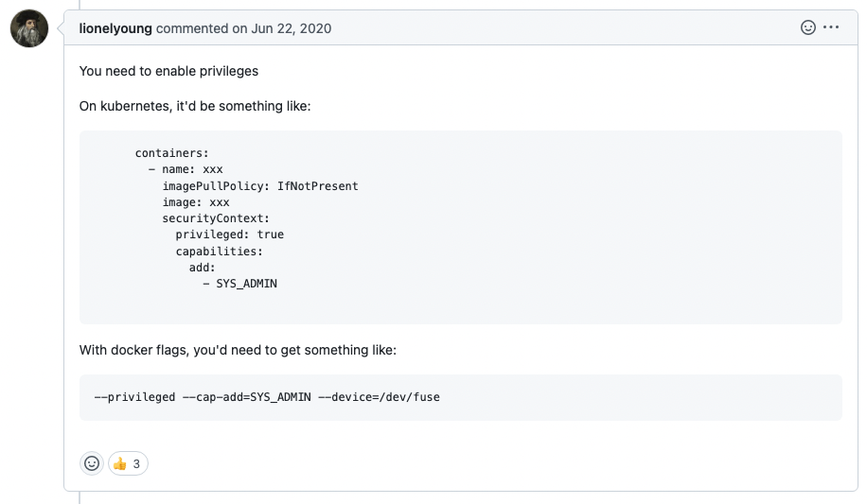
Task: Click the "imagePullPolicy: IfNotPresent" code line
Action: click(x=259, y=186)
